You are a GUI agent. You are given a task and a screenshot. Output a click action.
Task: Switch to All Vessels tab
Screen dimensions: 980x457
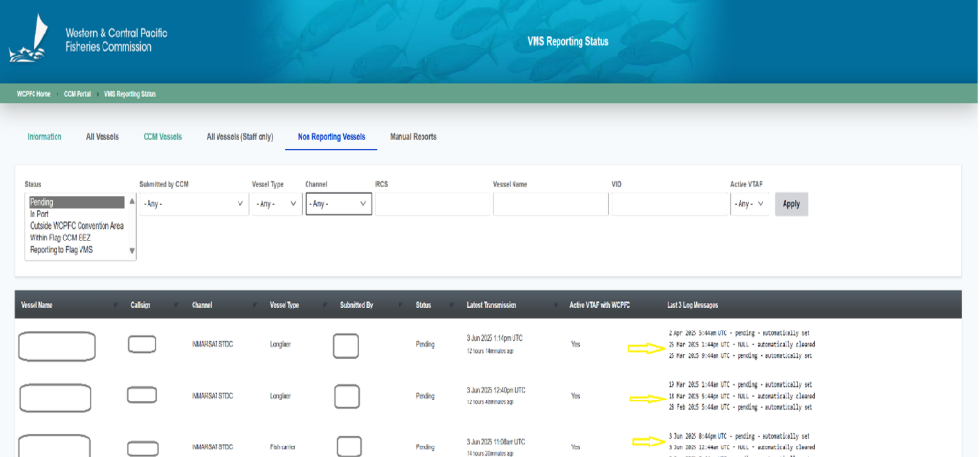(103, 136)
